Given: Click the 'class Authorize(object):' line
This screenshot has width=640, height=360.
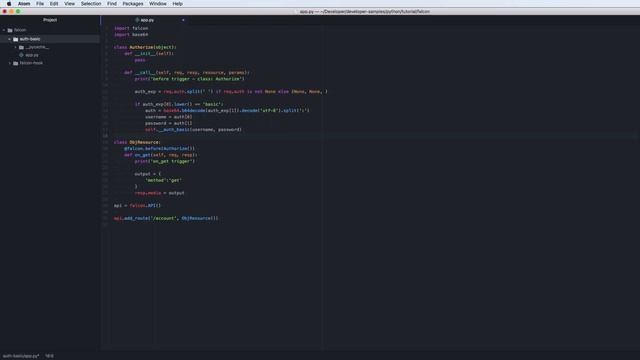Looking at the screenshot, I should click(x=145, y=47).
